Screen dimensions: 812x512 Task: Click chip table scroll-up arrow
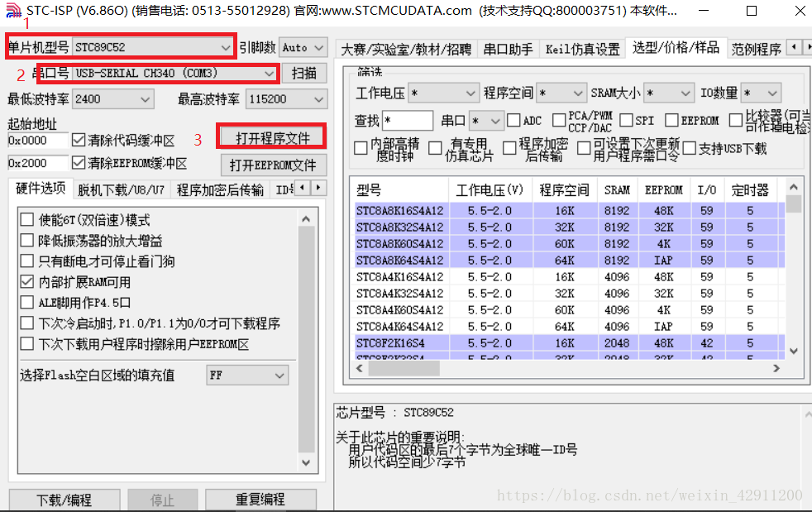pyautogui.click(x=793, y=187)
